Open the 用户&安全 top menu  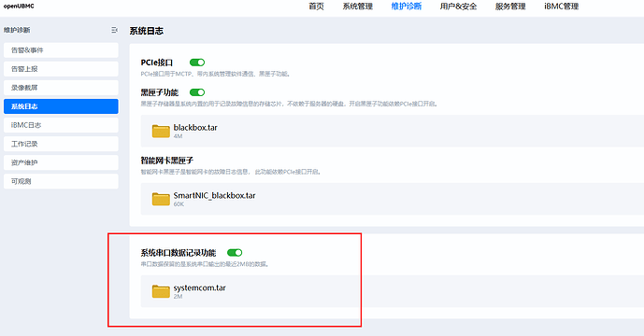coord(458,7)
